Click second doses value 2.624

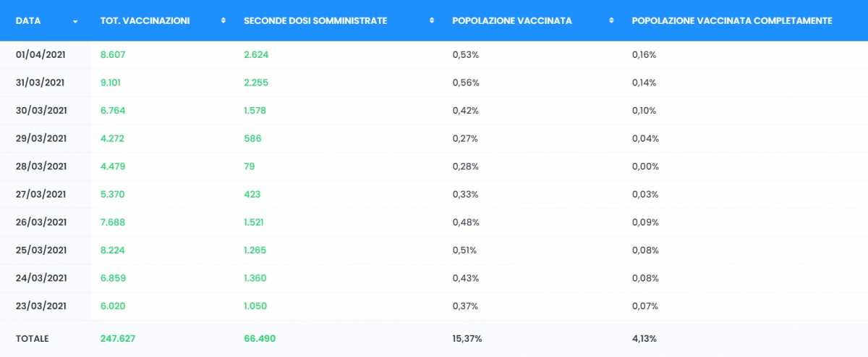click(x=257, y=55)
